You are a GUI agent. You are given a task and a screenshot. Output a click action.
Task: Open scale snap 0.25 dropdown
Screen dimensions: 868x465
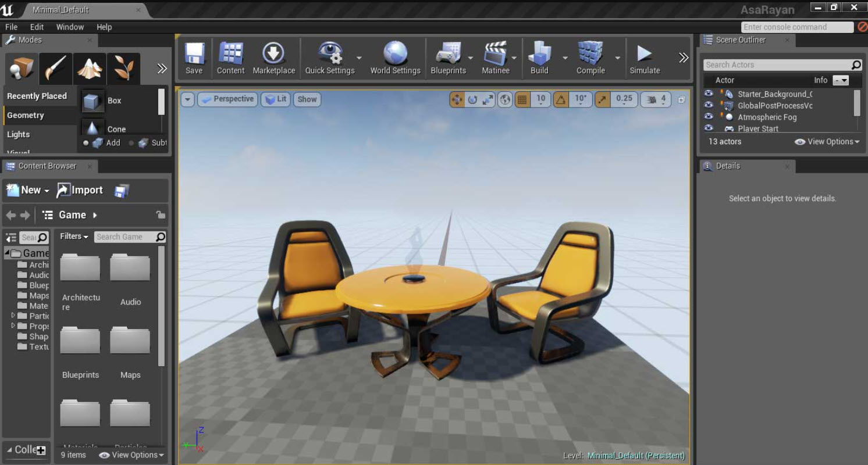(x=624, y=99)
